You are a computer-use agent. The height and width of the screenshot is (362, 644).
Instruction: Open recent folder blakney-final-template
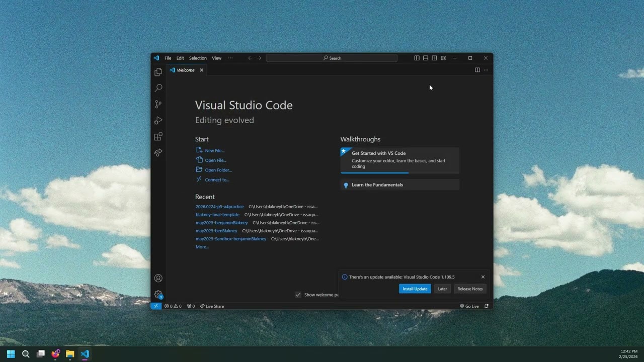point(217,215)
